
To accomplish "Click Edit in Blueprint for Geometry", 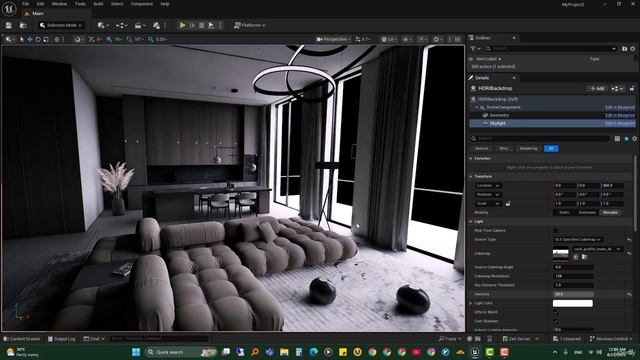I will click(620, 115).
